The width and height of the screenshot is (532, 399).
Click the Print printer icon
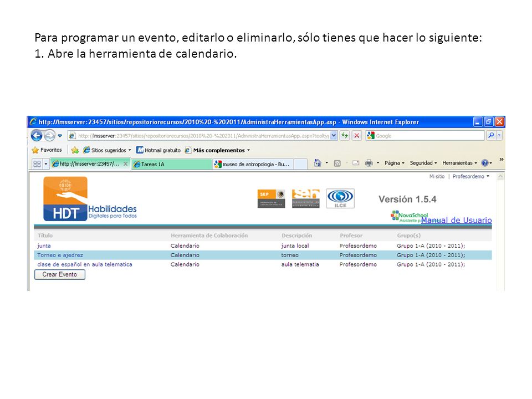tap(369, 163)
